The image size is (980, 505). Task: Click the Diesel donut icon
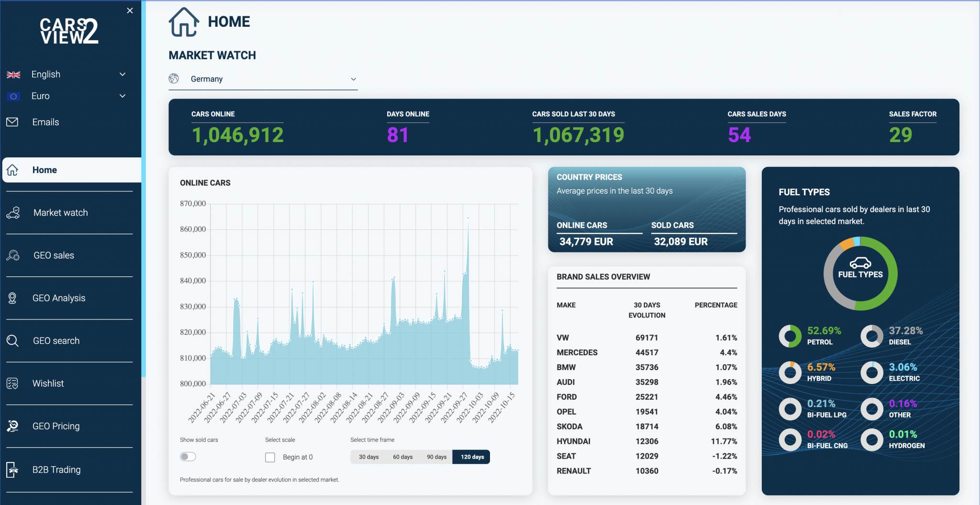click(872, 336)
